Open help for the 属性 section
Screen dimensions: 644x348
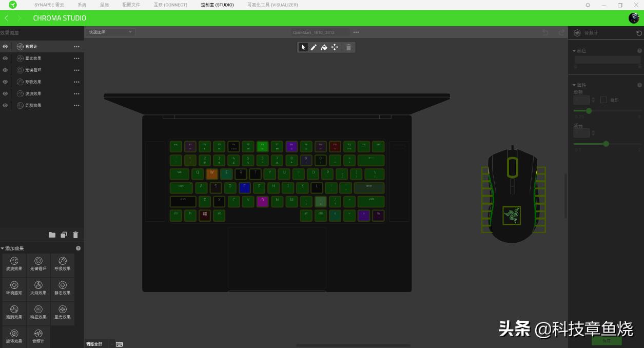(x=639, y=85)
